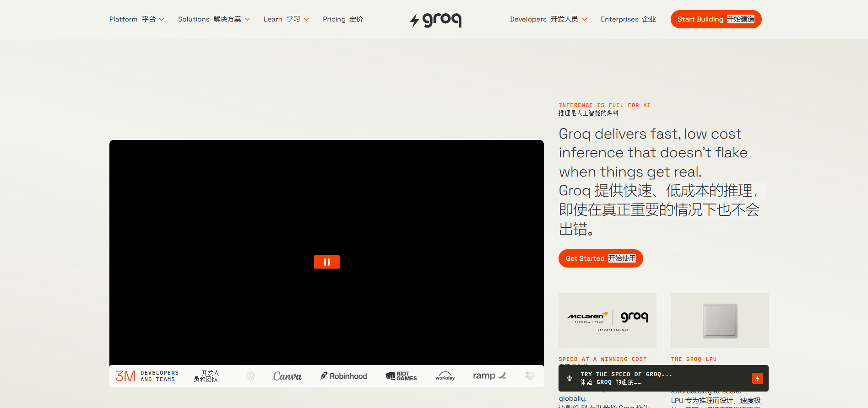The image size is (868, 408).
Task: Click the Get Started button
Action: click(601, 258)
